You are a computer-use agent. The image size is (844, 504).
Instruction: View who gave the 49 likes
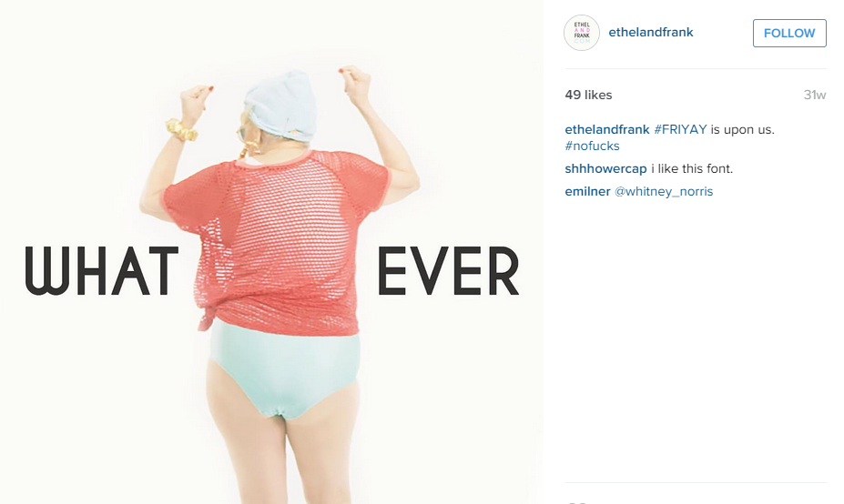pyautogui.click(x=588, y=96)
